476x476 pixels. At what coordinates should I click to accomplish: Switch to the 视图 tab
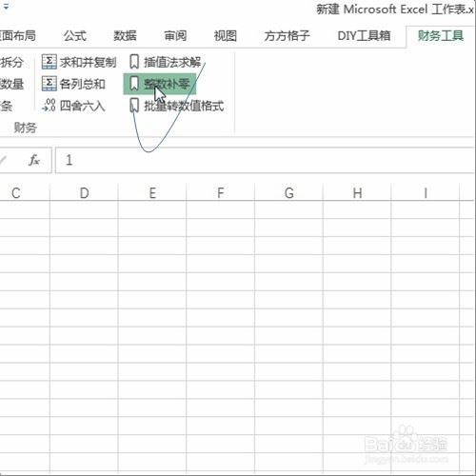[226, 36]
